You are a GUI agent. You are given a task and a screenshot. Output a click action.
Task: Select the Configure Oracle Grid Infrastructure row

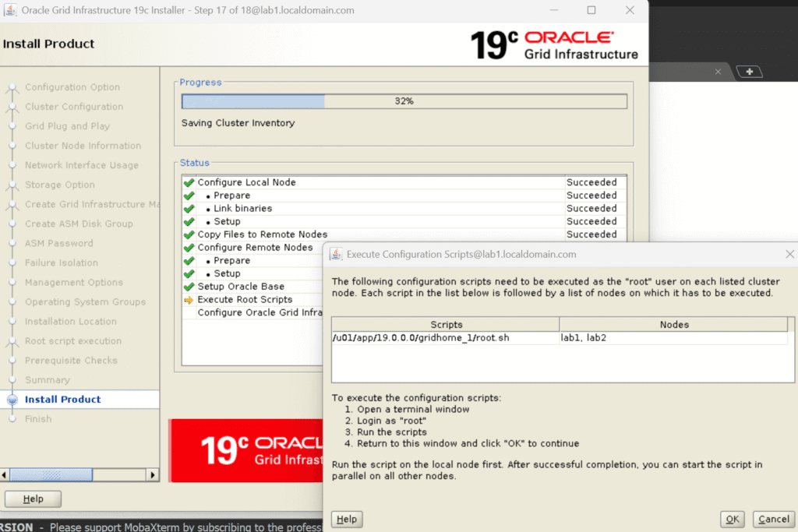click(x=252, y=312)
